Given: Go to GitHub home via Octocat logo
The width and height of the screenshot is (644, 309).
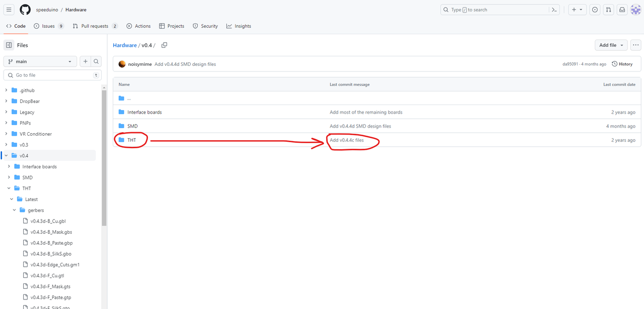Looking at the screenshot, I should [x=25, y=10].
